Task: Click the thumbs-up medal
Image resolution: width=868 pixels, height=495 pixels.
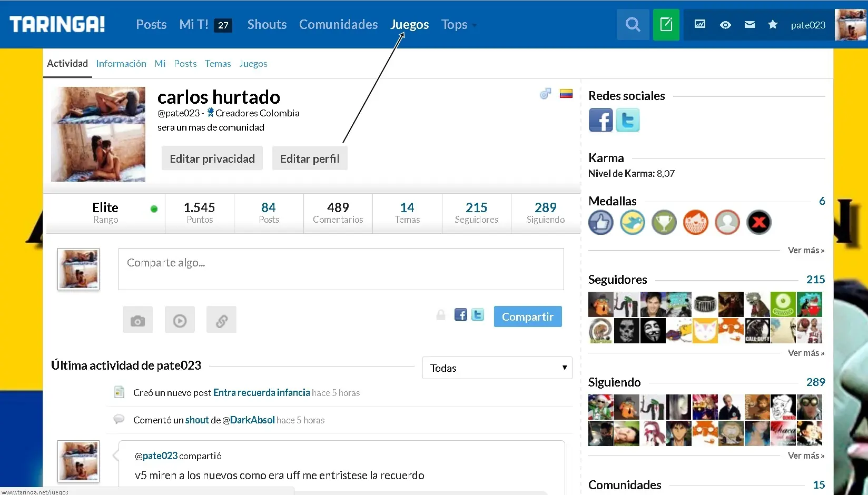Action: 601,222
